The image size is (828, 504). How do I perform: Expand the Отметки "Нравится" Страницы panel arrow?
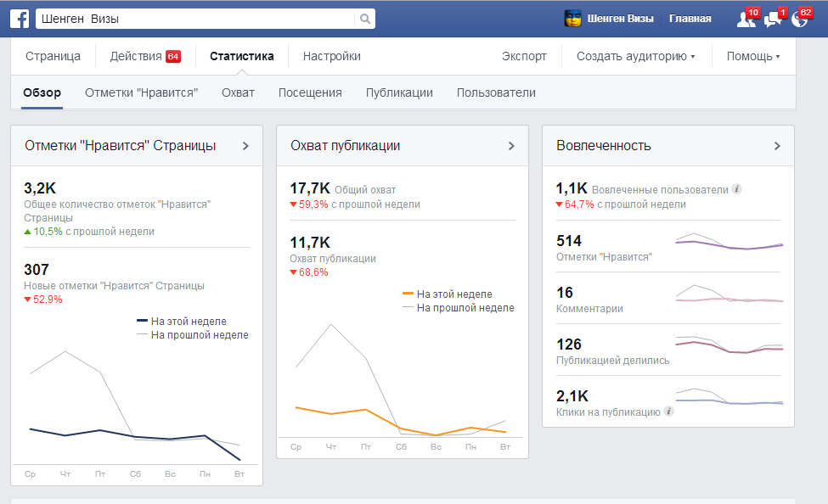(x=245, y=146)
